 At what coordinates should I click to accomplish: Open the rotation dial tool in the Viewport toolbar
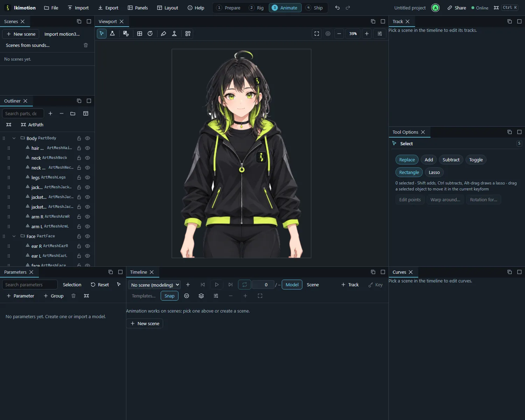click(x=150, y=34)
